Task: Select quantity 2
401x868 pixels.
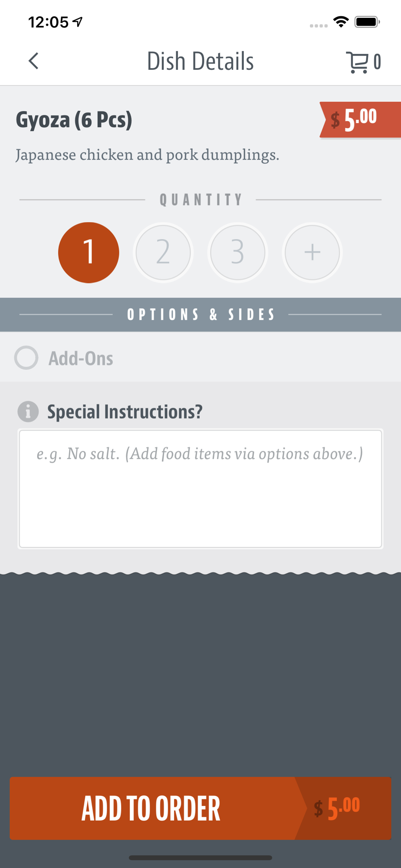Action: pyautogui.click(x=163, y=253)
